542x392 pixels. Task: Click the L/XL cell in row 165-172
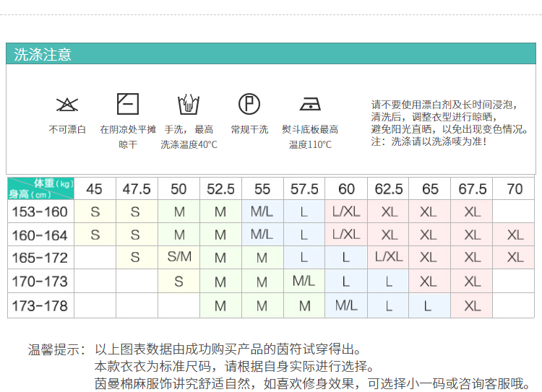point(389,256)
